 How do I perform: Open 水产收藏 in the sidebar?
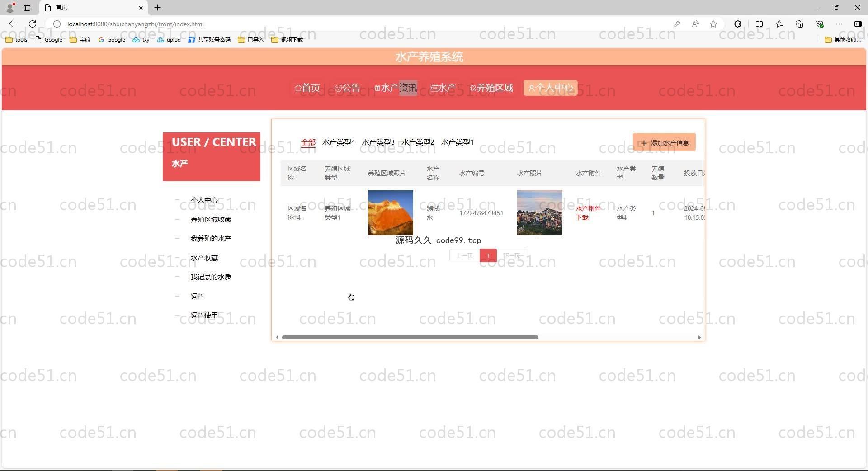(204, 258)
